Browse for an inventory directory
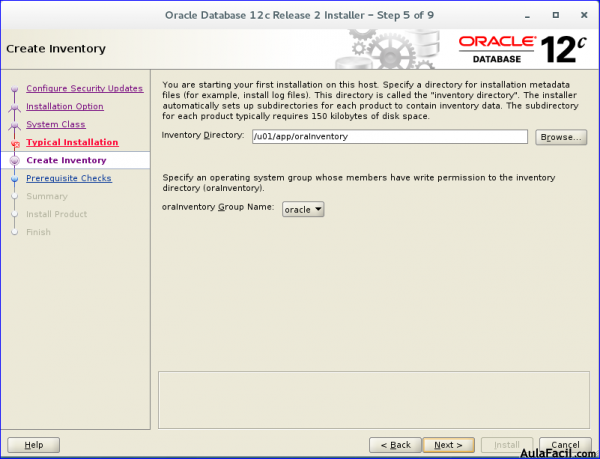Image resolution: width=600 pixels, height=459 pixels. [x=561, y=137]
